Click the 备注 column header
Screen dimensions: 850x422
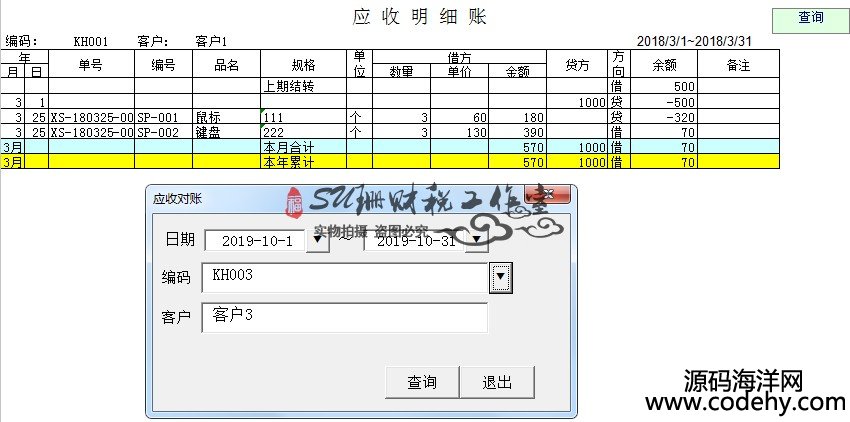[x=738, y=65]
